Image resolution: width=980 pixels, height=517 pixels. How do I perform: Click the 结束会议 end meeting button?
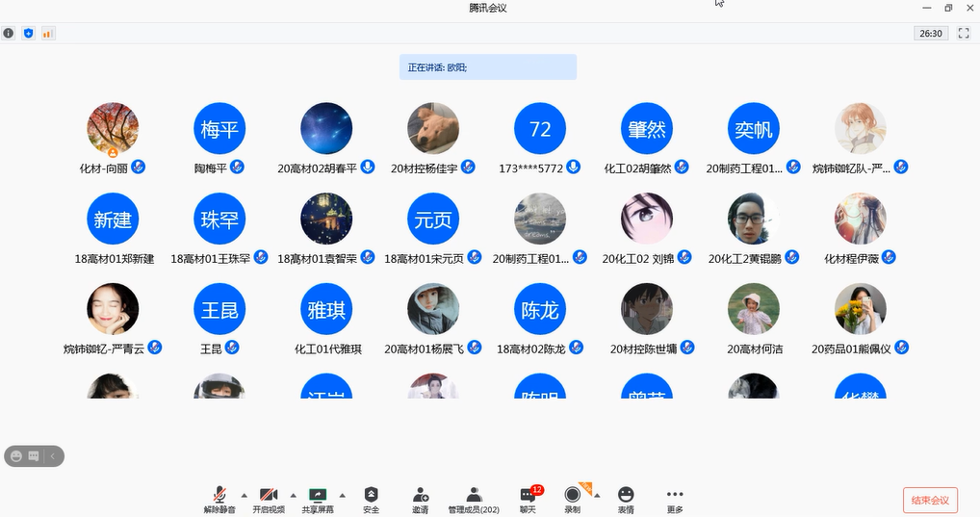point(930,500)
